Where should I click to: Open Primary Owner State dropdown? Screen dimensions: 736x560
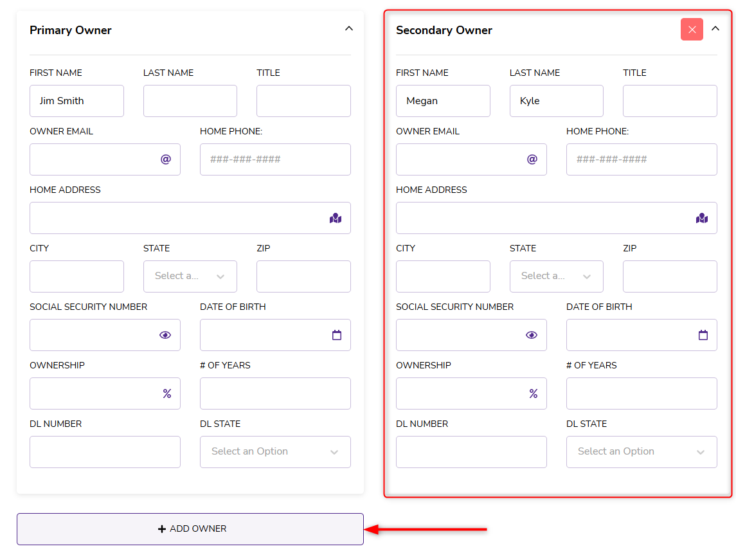pyautogui.click(x=190, y=276)
